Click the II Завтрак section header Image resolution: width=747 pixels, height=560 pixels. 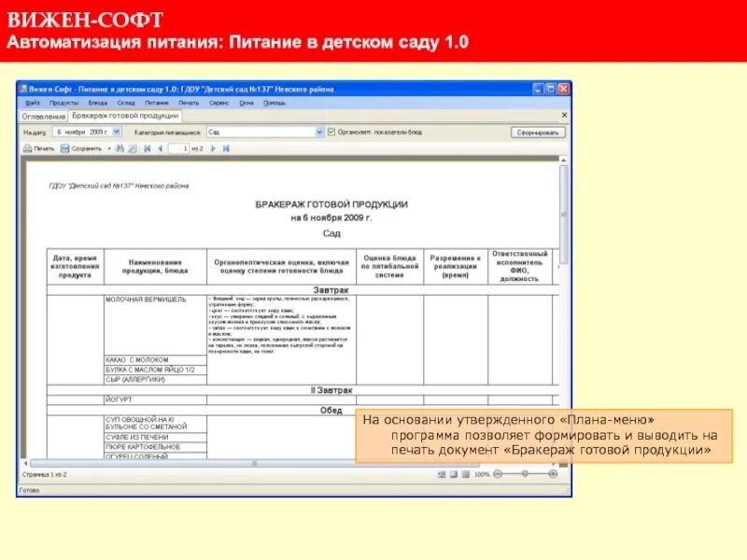coord(331,390)
